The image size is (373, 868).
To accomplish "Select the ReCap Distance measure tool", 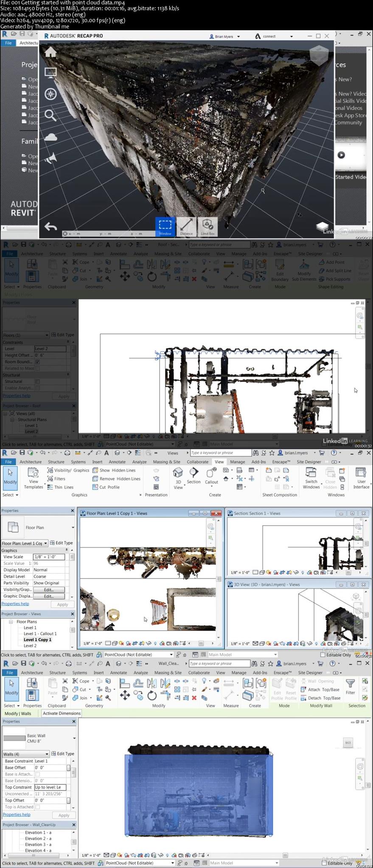I will (x=186, y=226).
